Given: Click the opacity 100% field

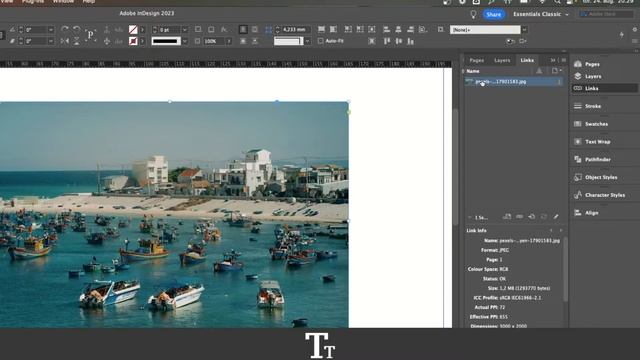Looking at the screenshot, I should 214,41.
